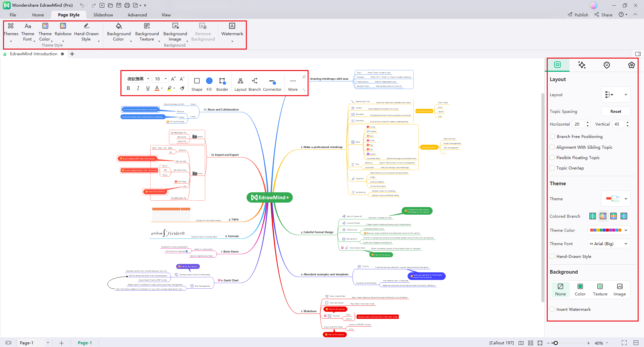Screen dimensions: 644x347
Task: Click the Share button
Action: (603, 15)
